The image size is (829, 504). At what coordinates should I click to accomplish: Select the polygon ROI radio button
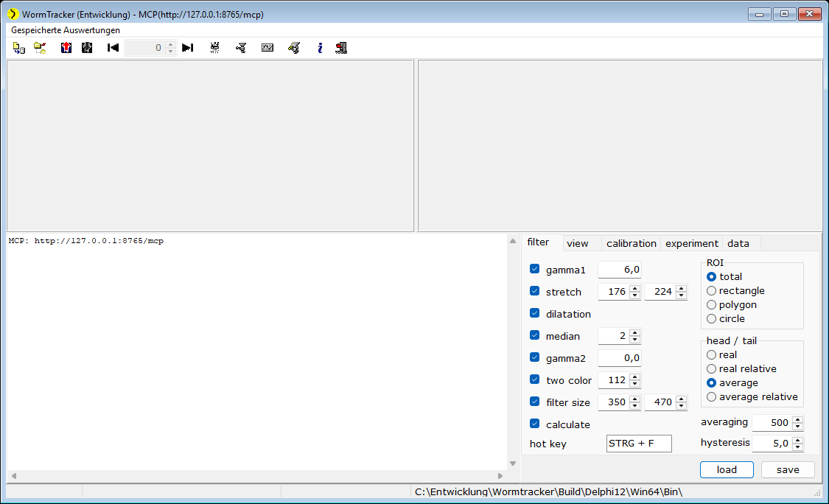[712, 304]
